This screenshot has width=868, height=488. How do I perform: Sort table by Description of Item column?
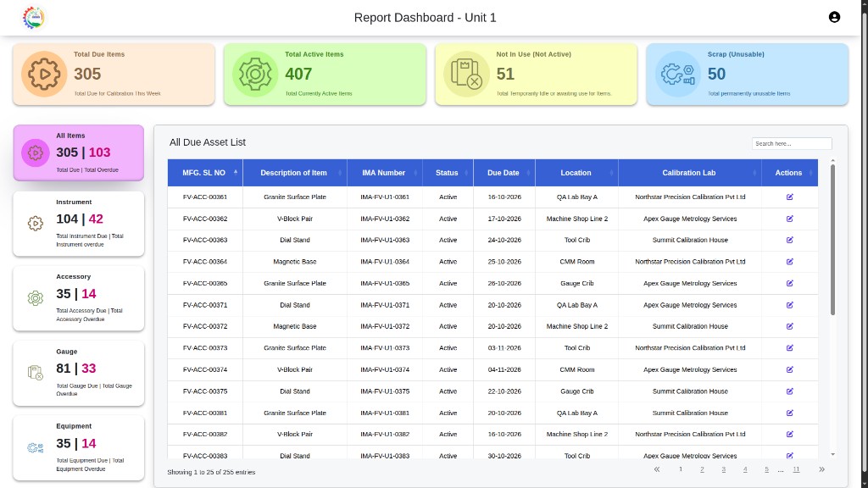click(x=295, y=173)
